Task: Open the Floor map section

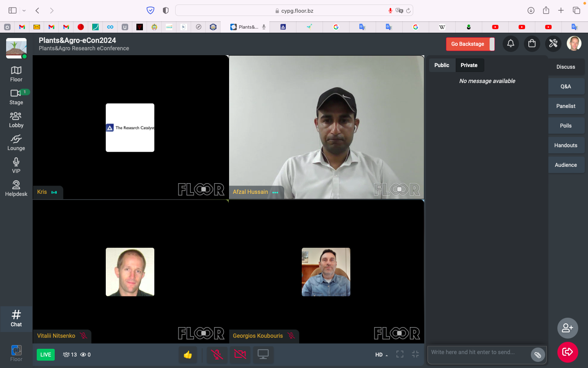Action: (16, 74)
